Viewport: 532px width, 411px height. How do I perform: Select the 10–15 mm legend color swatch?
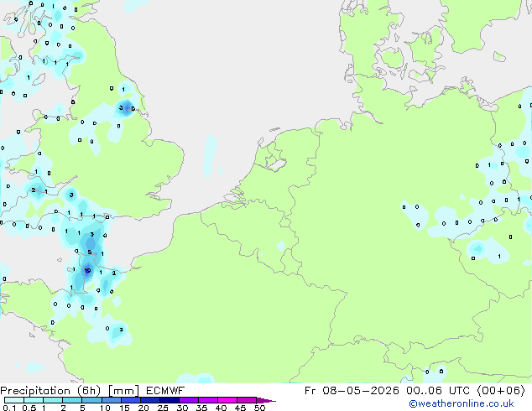pos(111,400)
